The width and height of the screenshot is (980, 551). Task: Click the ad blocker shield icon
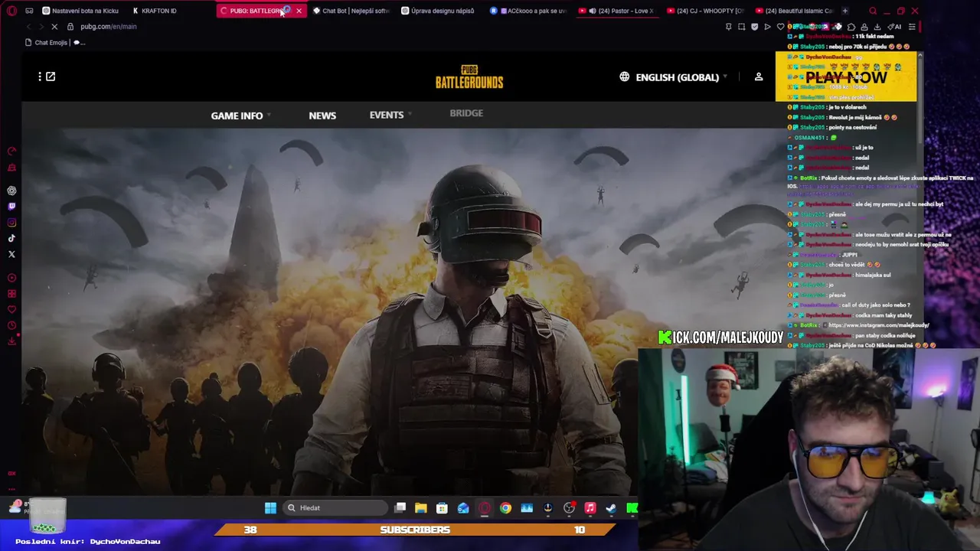click(x=754, y=27)
